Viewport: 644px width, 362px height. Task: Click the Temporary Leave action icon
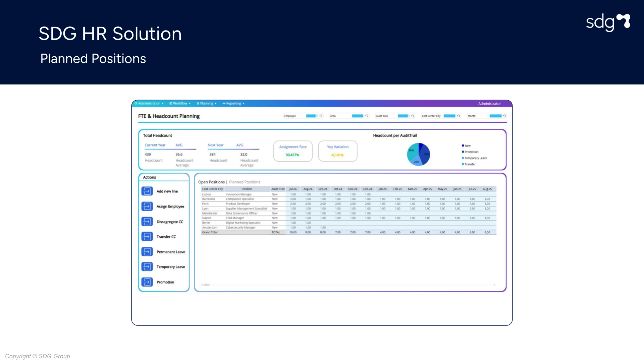(147, 267)
